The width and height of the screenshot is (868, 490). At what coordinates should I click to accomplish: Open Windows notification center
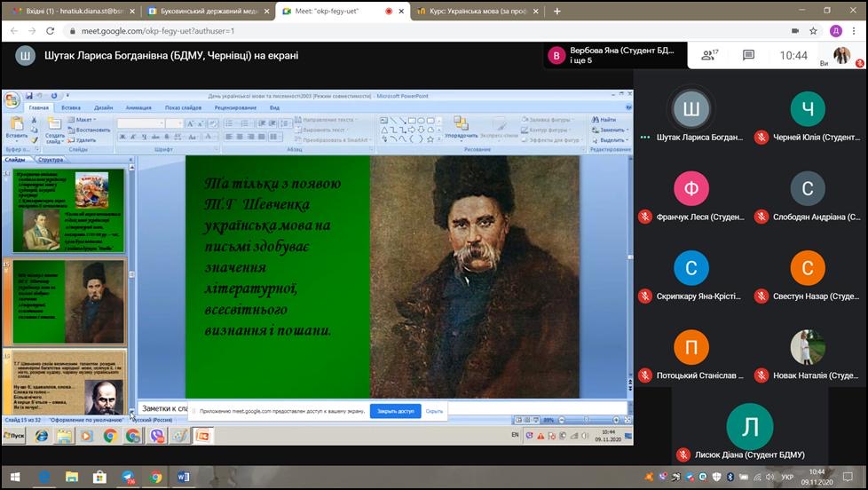(848, 477)
